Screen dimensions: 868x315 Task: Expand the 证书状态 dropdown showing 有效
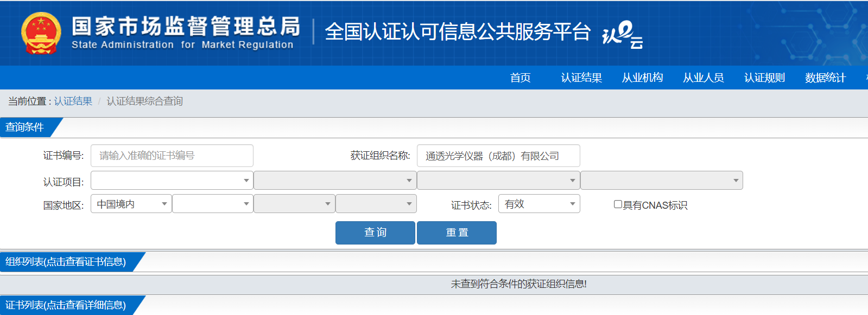(x=539, y=204)
